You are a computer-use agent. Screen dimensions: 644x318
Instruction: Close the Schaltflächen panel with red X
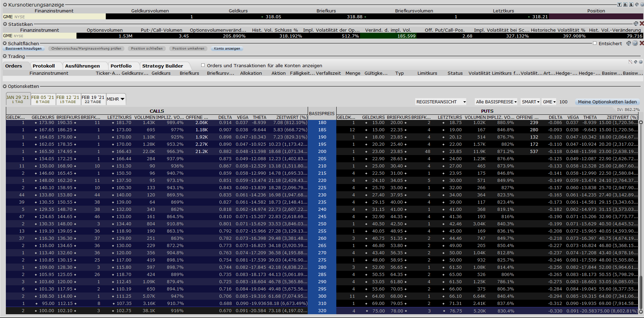[x=642, y=43]
